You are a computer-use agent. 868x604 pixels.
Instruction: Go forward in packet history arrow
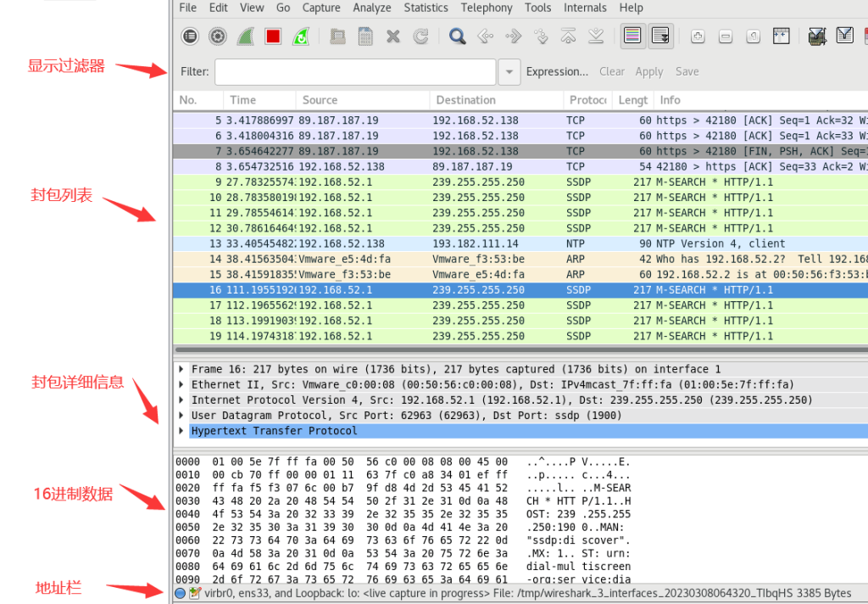(513, 36)
